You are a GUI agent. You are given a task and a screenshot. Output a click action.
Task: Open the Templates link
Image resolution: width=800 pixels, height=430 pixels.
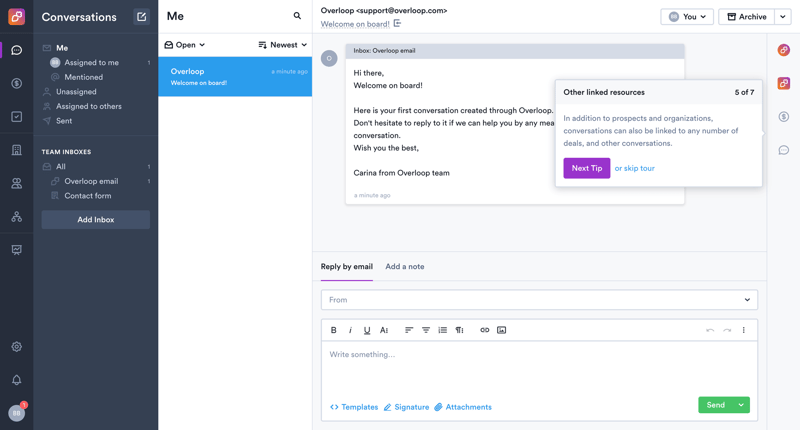354,407
